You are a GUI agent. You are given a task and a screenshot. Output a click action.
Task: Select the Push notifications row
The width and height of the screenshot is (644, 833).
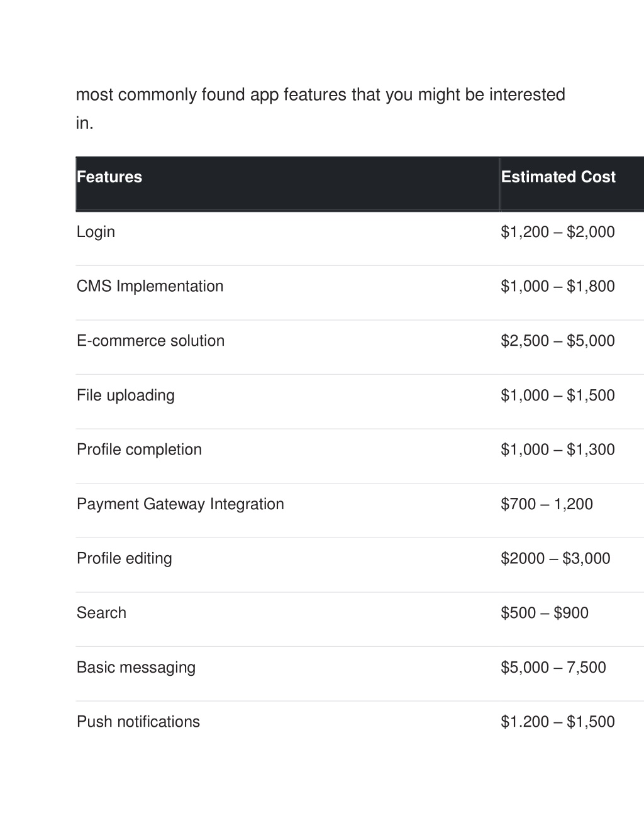click(x=360, y=722)
